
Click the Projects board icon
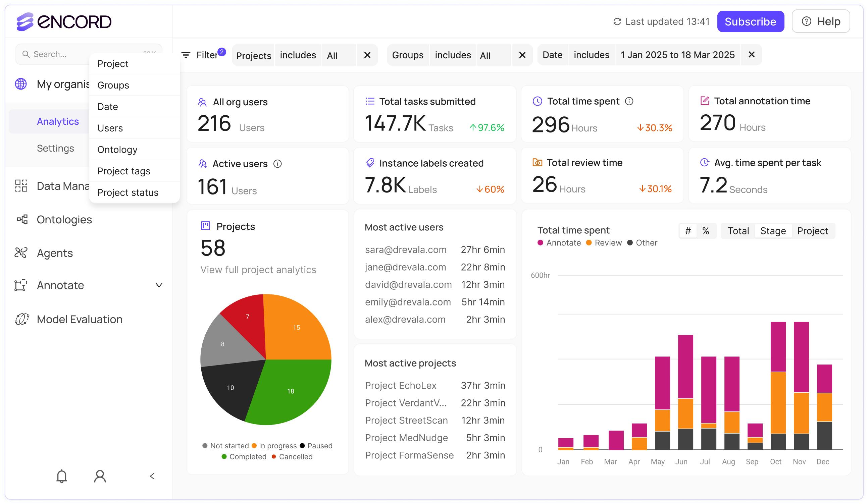click(x=205, y=226)
